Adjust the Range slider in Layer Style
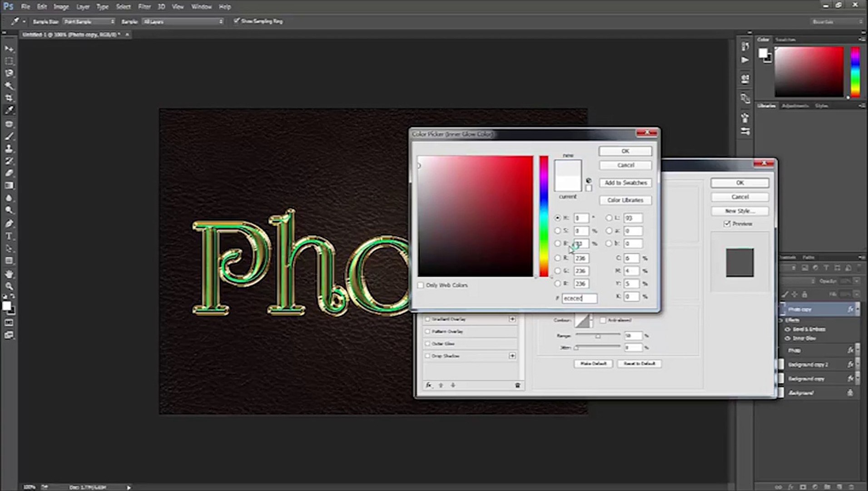The width and height of the screenshot is (868, 491). pyautogui.click(x=598, y=336)
